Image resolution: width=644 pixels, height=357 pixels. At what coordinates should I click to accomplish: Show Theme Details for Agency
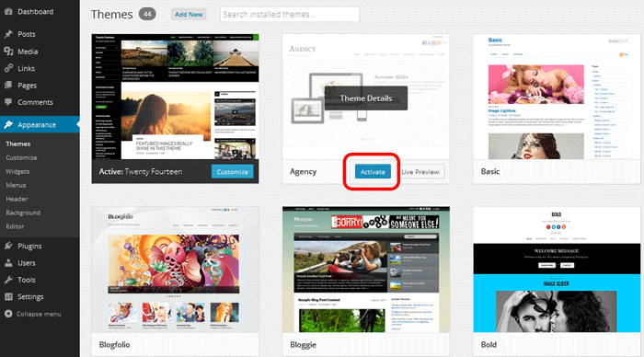click(x=366, y=98)
